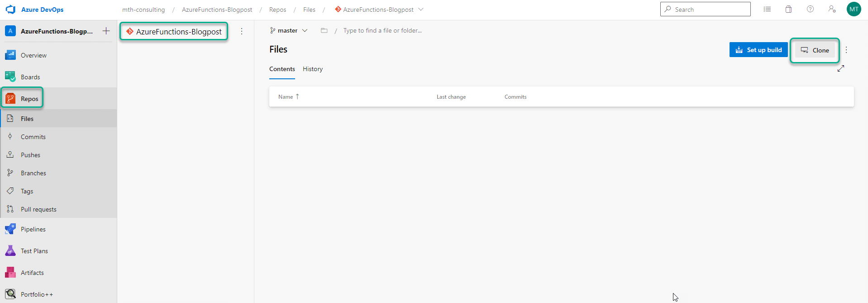Open Portfolio++ label in sidebar
The image size is (868, 303).
pyautogui.click(x=37, y=294)
